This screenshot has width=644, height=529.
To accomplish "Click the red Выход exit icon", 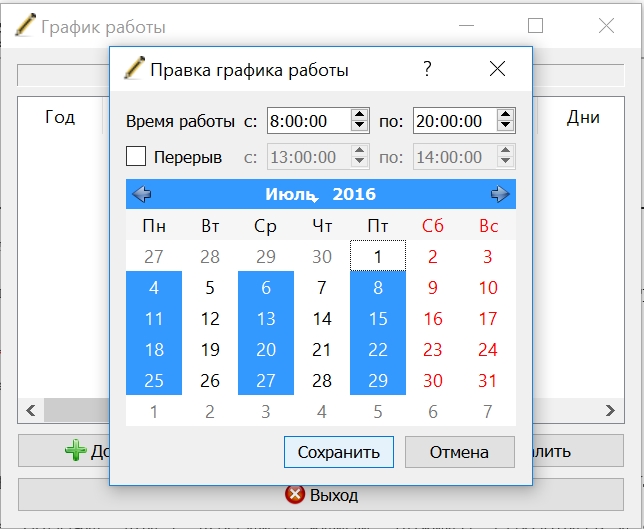I will (295, 494).
